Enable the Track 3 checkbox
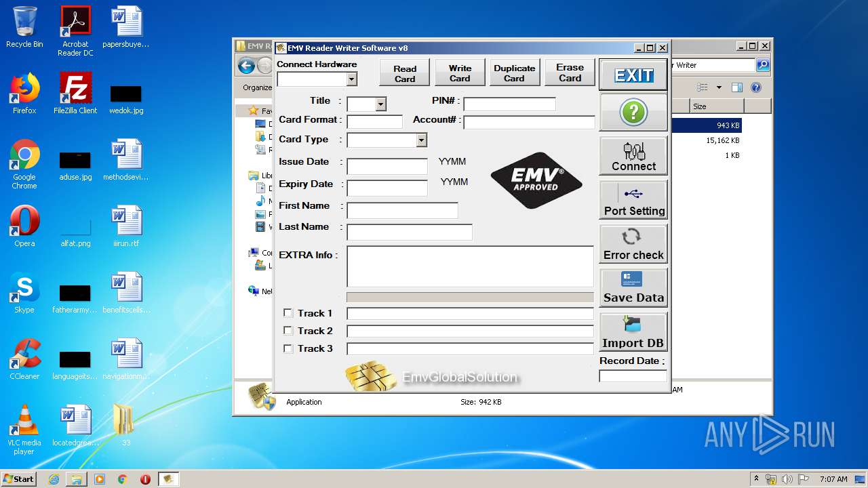 click(x=288, y=348)
